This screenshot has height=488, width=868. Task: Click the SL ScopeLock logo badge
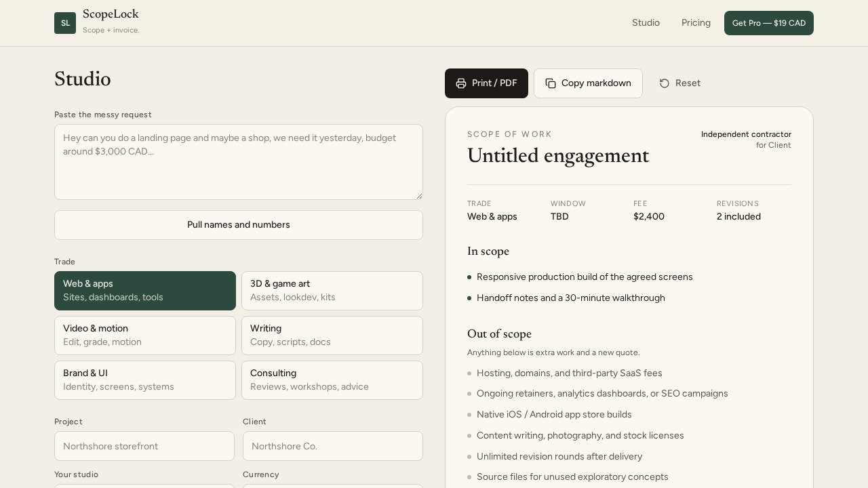click(x=65, y=23)
